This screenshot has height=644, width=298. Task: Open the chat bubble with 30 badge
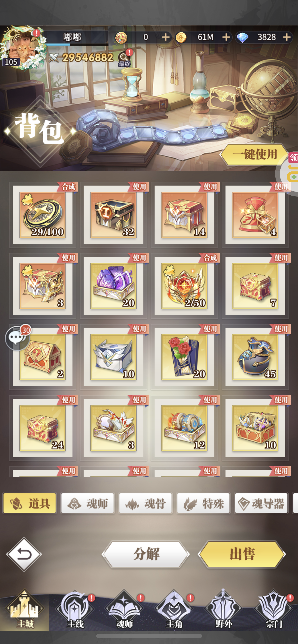click(17, 338)
